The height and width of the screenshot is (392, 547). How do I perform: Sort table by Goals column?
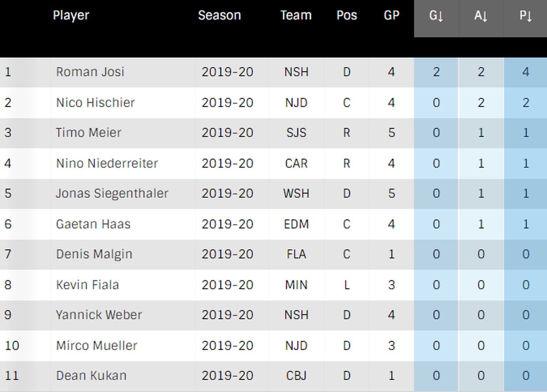pyautogui.click(x=436, y=16)
